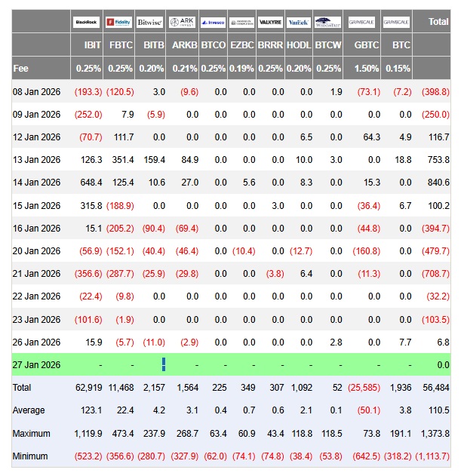Click the Maximum row label
The width and height of the screenshot is (464, 476).
(x=32, y=434)
